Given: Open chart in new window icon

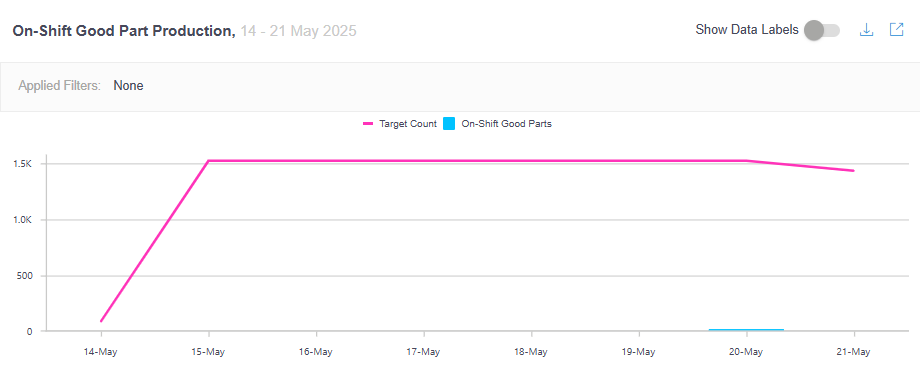Looking at the screenshot, I should [897, 30].
